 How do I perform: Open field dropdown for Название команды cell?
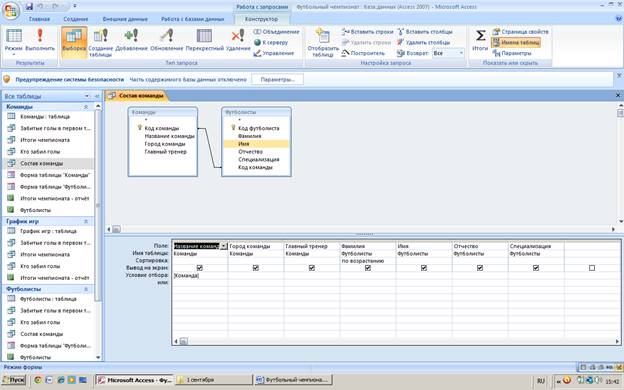click(x=224, y=246)
